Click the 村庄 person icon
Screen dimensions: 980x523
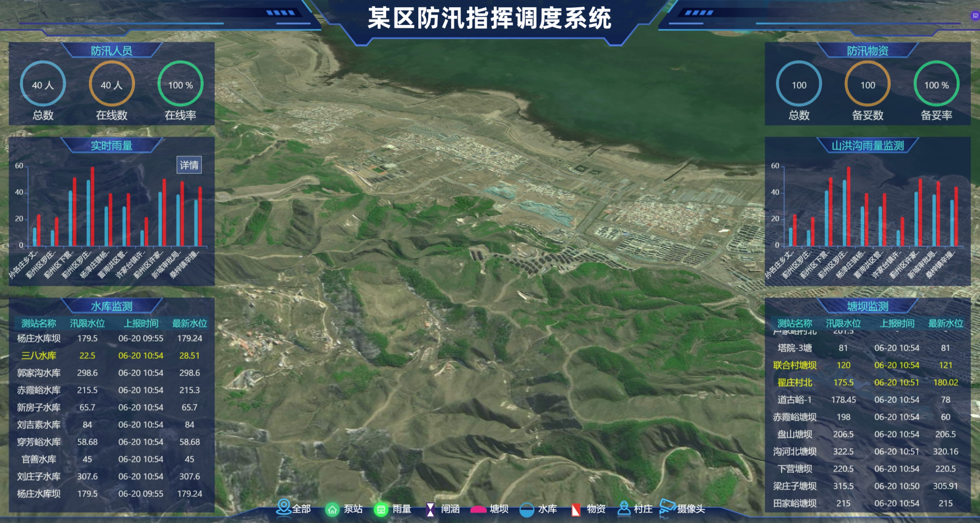coord(624,508)
